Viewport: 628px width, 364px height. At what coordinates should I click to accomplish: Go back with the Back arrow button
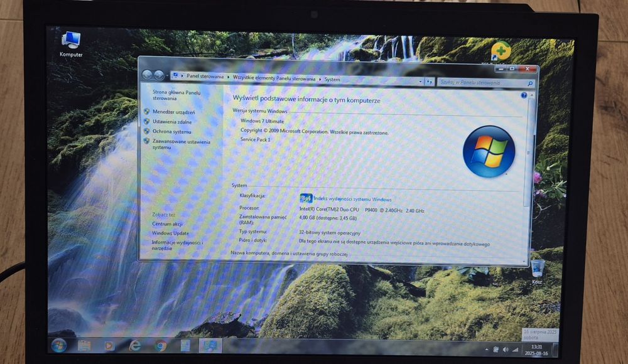[x=147, y=75]
